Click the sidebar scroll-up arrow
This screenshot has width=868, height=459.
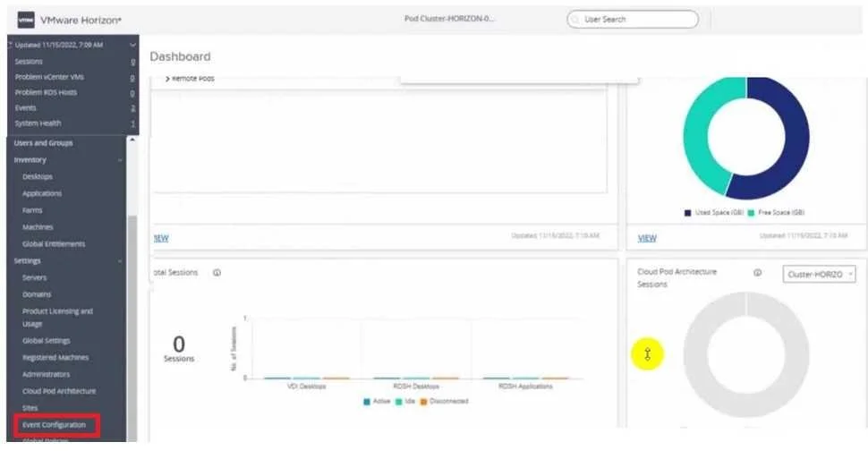pos(132,140)
